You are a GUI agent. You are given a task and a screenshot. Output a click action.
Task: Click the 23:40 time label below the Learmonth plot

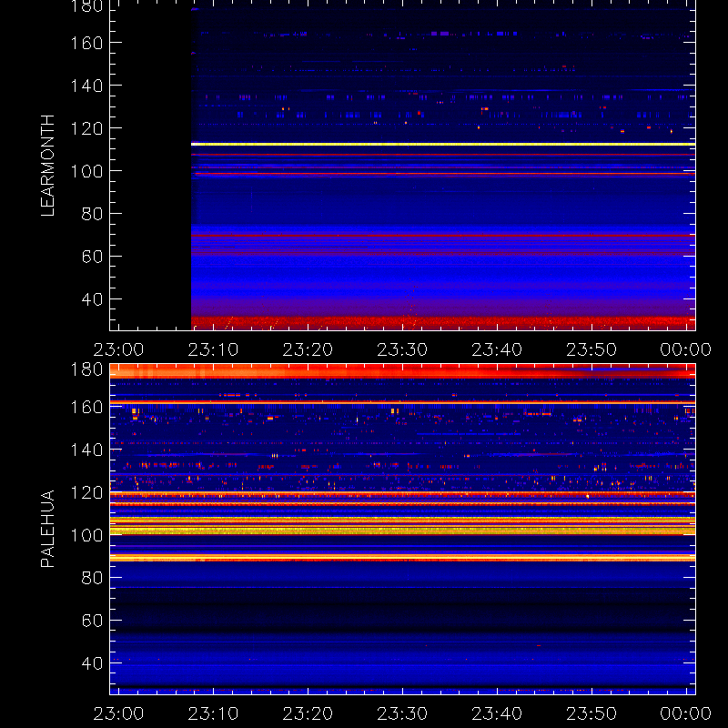click(x=497, y=349)
